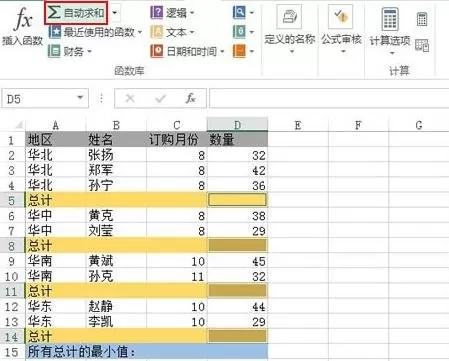Viewport: 449px width, 361px height.
Task: Open Formula Auditing (公式审核) menu
Action: [x=341, y=29]
